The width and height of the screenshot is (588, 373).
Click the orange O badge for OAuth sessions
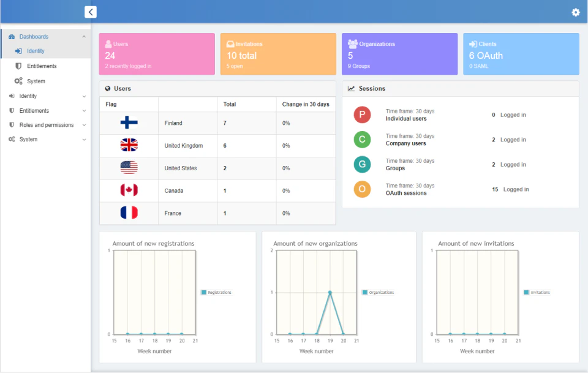362,189
